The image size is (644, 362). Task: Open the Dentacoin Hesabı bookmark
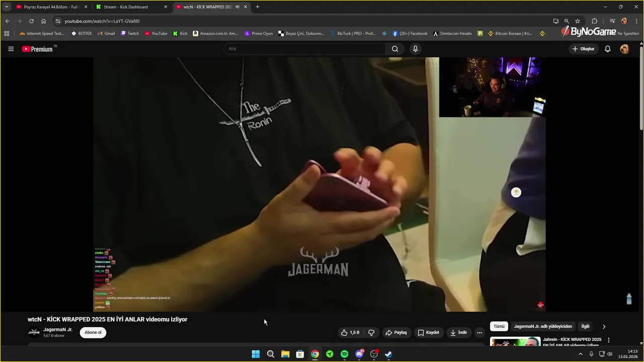click(x=452, y=34)
